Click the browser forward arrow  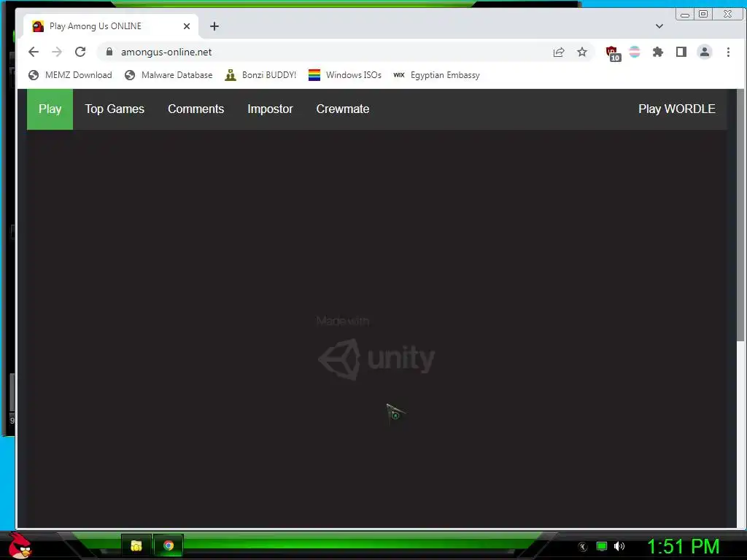(x=57, y=52)
